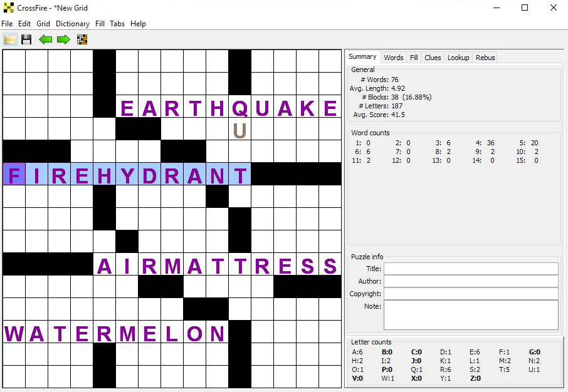Click the Author input field

471,281
